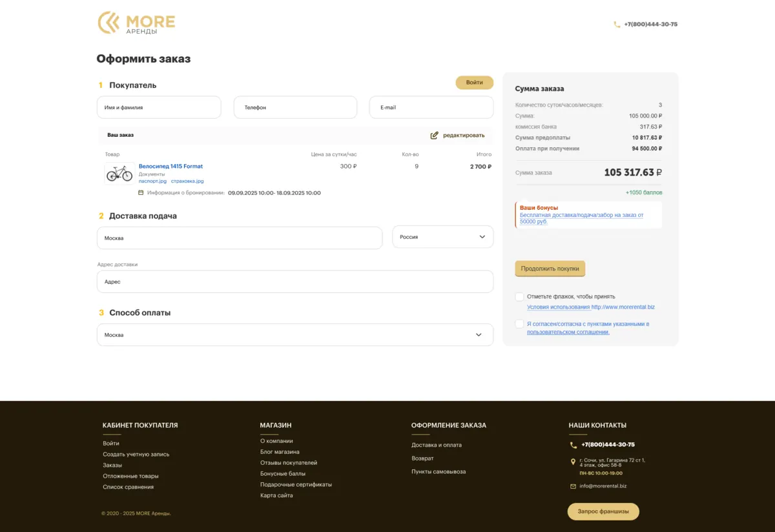775x532 pixels.
Task: Click the Запрос франшизы button
Action: (603, 511)
